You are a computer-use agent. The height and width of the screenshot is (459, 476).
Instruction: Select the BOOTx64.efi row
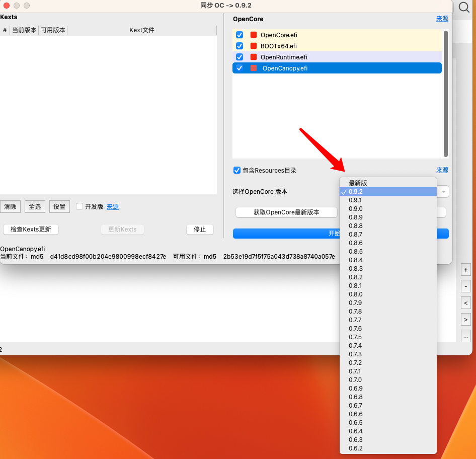[337, 46]
